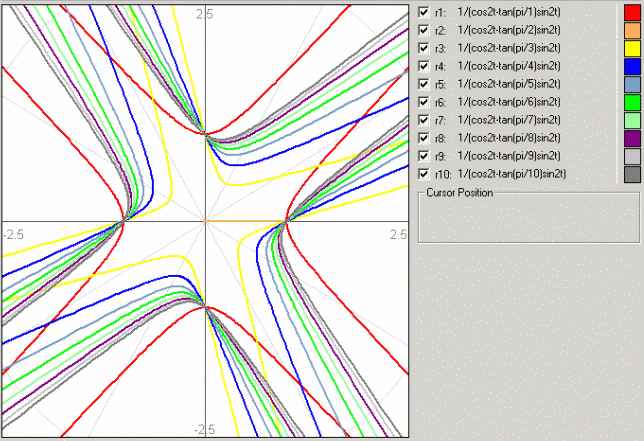Click the red color swatch for r1
644x441 pixels.
tap(632, 12)
